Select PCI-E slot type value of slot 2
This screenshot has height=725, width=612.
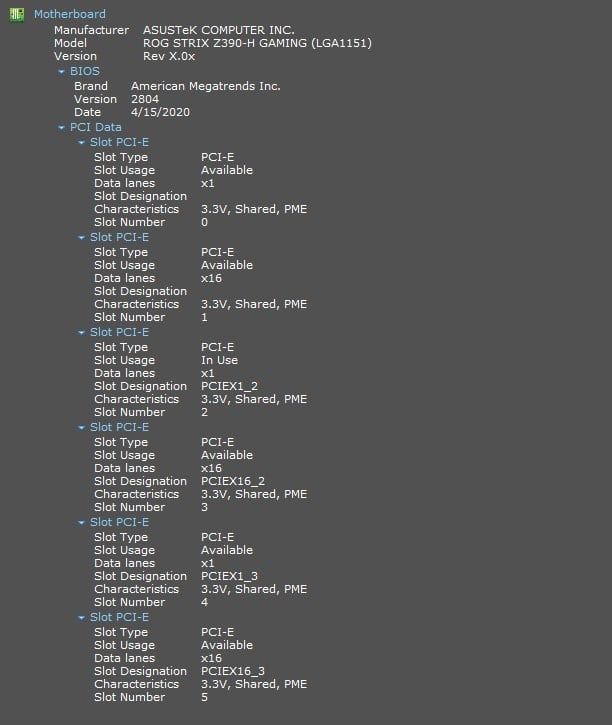(x=217, y=347)
